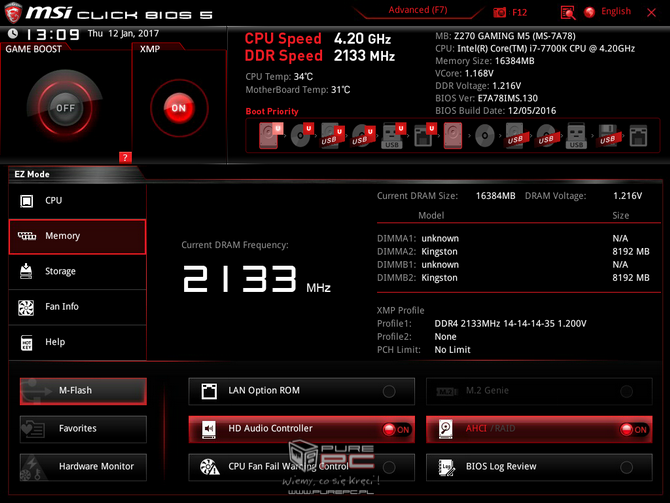Click the Storage drive icon in the sidebar

(x=26, y=271)
